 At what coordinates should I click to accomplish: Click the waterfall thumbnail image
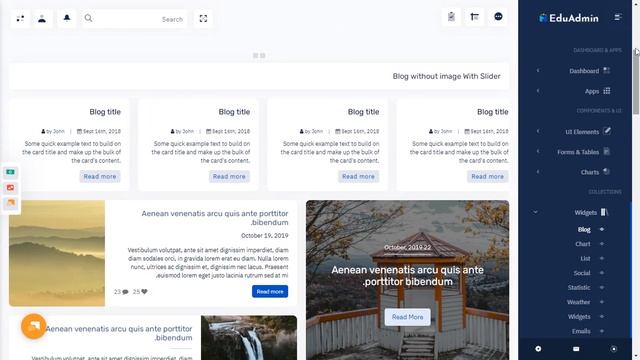(x=249, y=338)
